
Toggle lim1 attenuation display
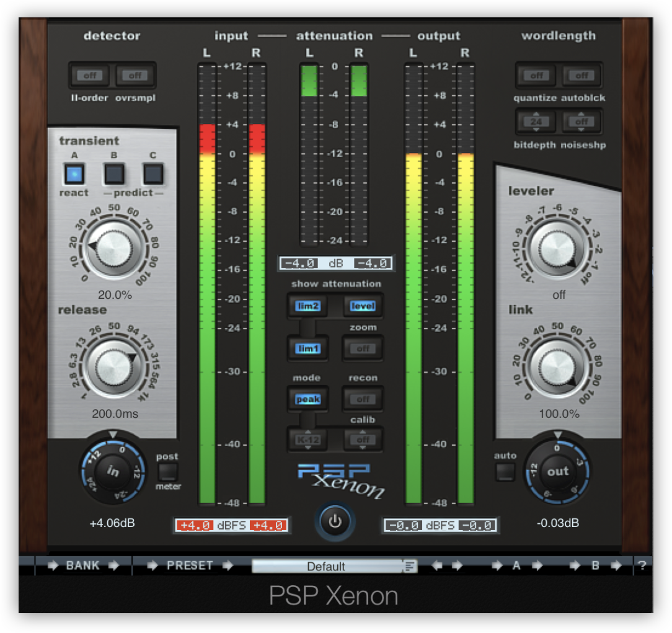[x=307, y=348]
